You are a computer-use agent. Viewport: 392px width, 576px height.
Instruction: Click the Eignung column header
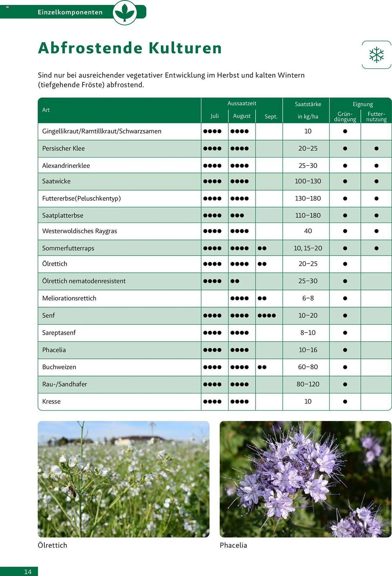point(363,104)
